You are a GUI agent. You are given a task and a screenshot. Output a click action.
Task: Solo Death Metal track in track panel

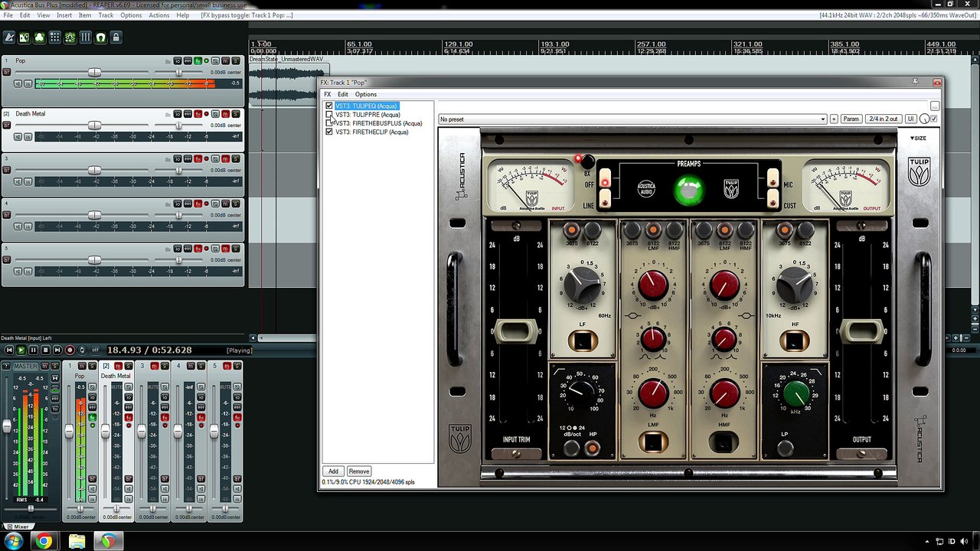pyautogui.click(x=236, y=114)
